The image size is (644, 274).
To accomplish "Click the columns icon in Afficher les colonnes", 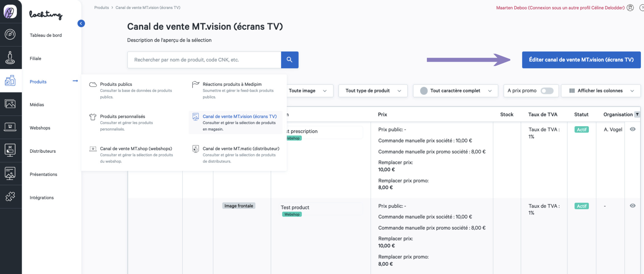I will click(x=572, y=91).
